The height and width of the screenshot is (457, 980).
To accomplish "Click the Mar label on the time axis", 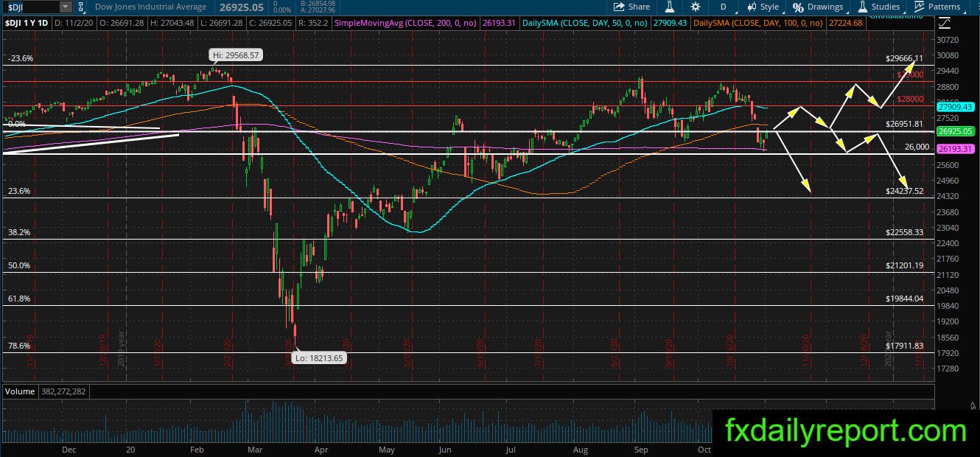I will pyautogui.click(x=256, y=448).
